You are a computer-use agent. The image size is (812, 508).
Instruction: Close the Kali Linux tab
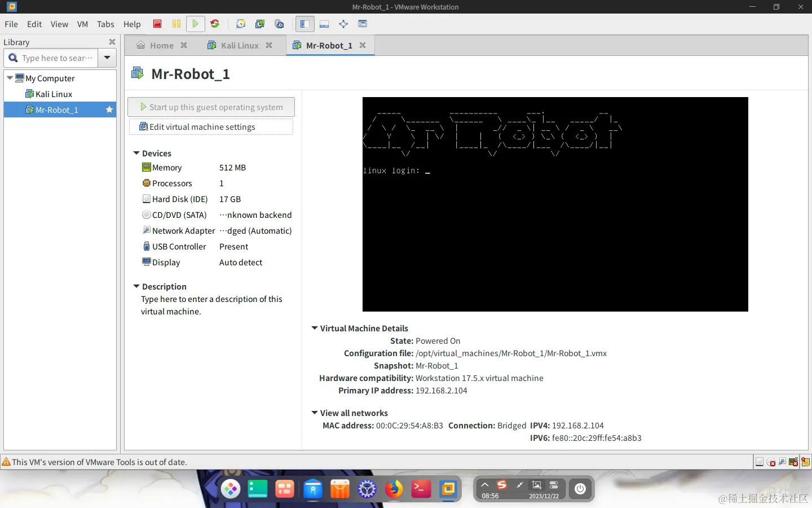[269, 45]
